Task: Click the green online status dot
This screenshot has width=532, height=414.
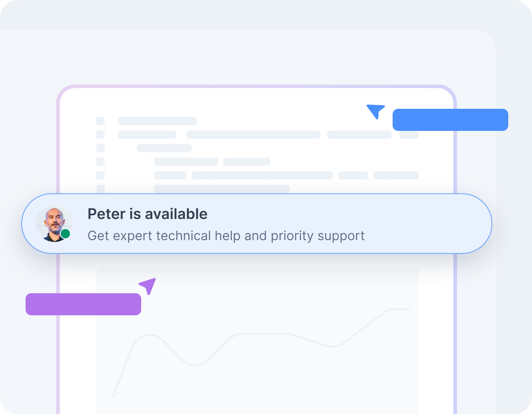Action: 65,234
